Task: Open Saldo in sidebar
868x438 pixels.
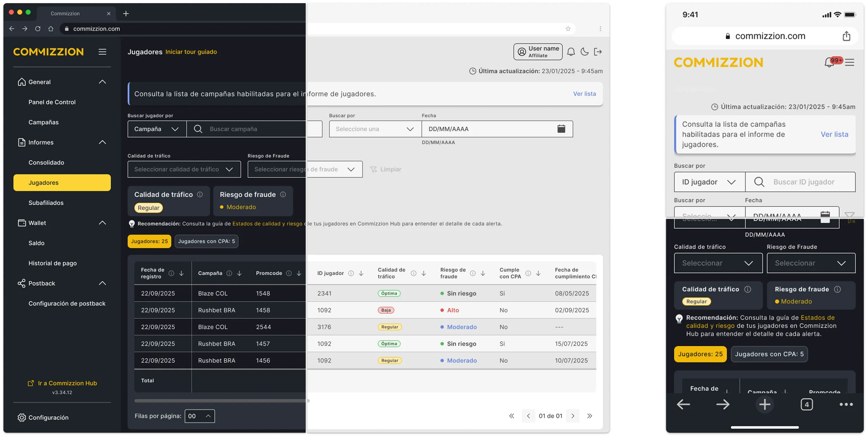Action: pyautogui.click(x=36, y=243)
